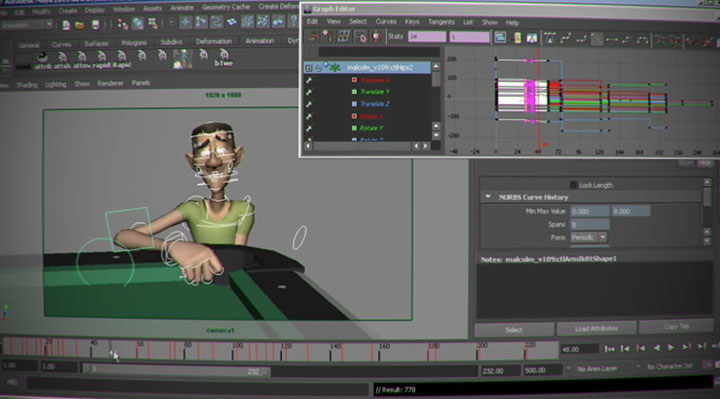Click the auto tangents icon in Graph Editor
The width and height of the screenshot is (720, 399).
point(550,39)
